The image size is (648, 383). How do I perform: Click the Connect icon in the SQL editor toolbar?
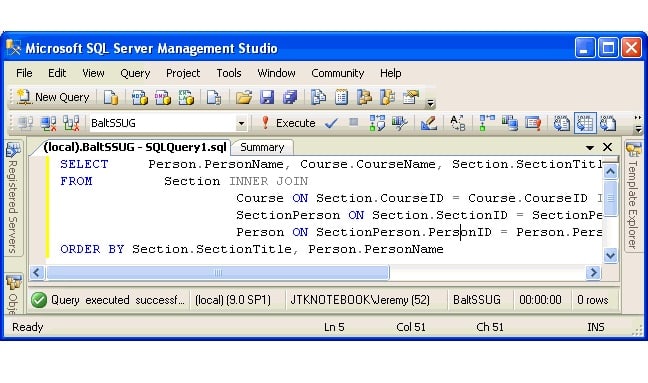25,123
